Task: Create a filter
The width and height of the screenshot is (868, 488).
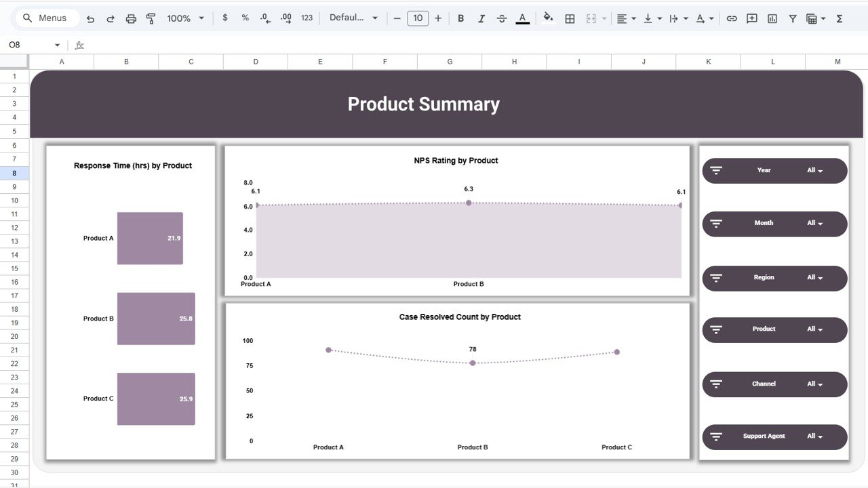Action: tap(792, 18)
